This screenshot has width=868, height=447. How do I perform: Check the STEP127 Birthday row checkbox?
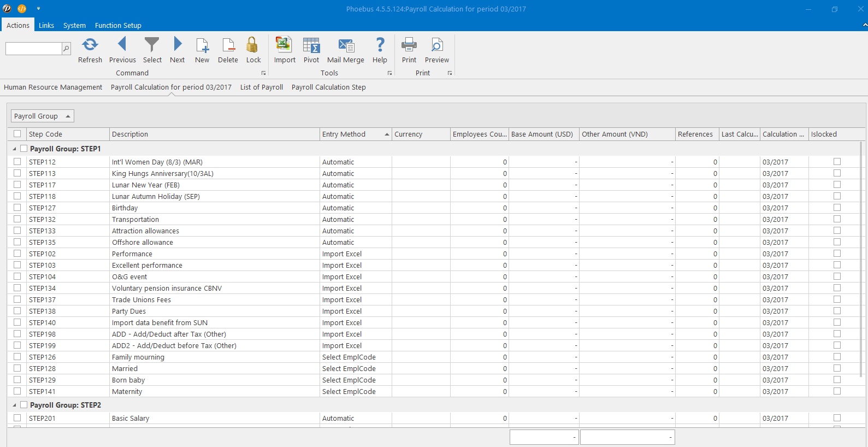click(x=17, y=208)
